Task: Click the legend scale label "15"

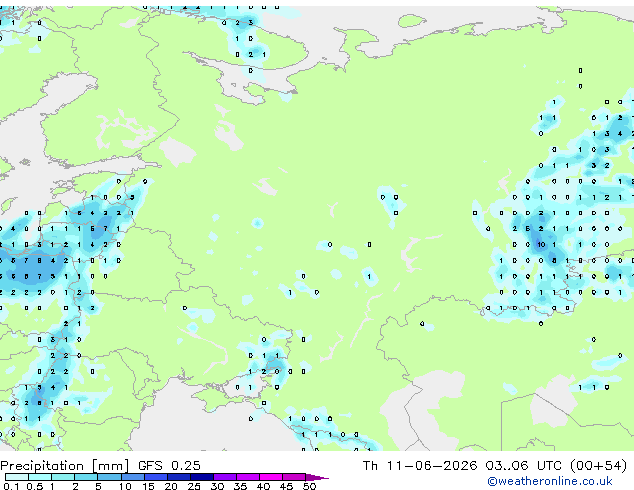Action: [148, 486]
